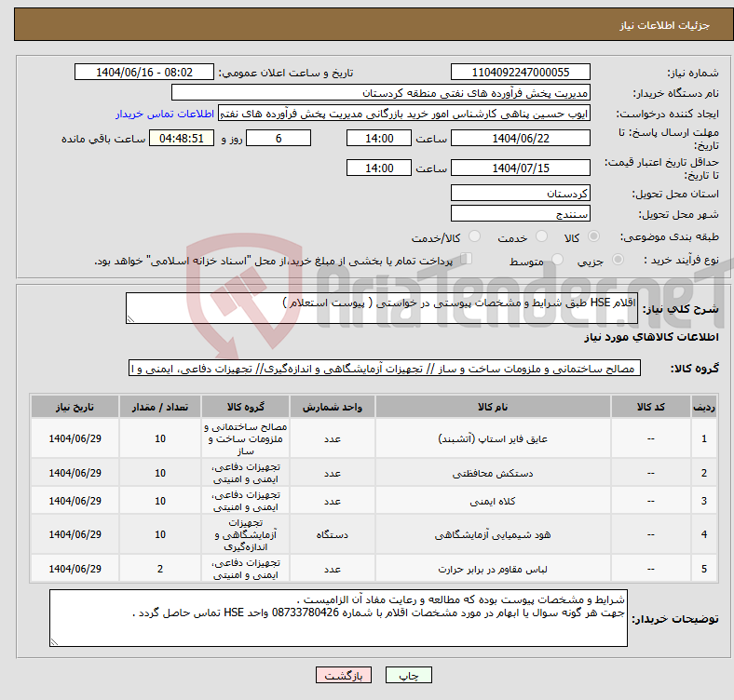Click the buyer organization name field
The width and height of the screenshot is (734, 700).
pyautogui.click(x=381, y=93)
